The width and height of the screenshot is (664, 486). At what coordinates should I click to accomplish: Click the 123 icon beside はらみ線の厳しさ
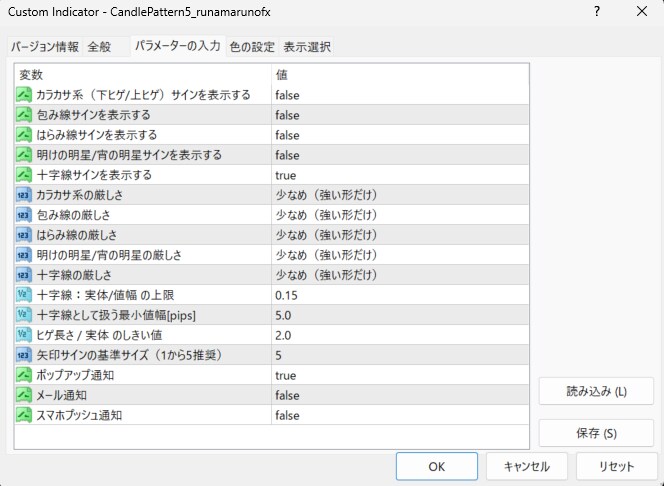(24, 235)
